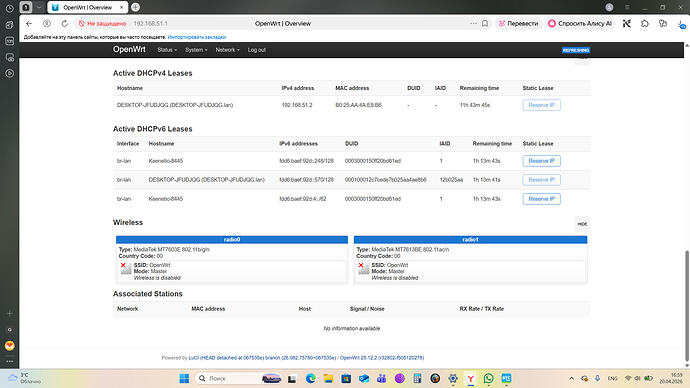Expand the System menu dropdown
The height and width of the screenshot is (388, 690).
[196, 50]
